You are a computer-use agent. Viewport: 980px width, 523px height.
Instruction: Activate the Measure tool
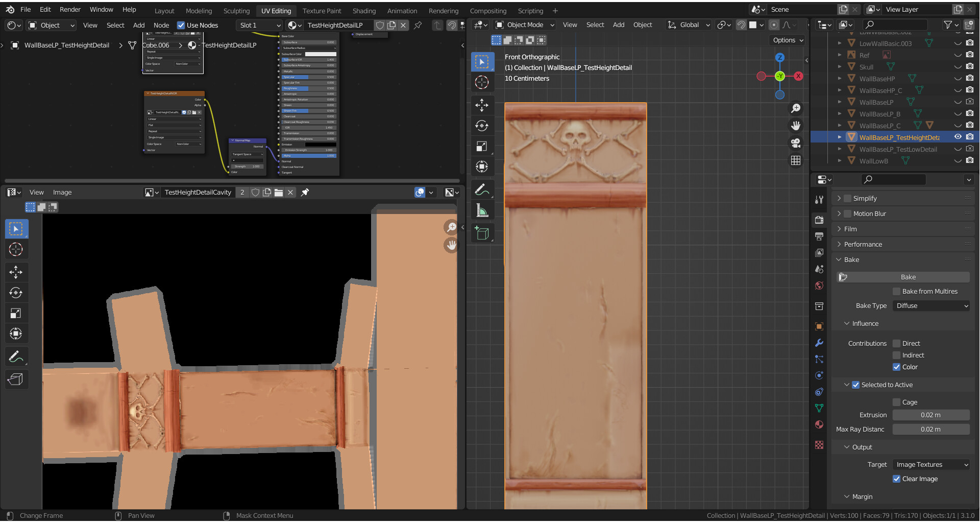[x=482, y=209]
